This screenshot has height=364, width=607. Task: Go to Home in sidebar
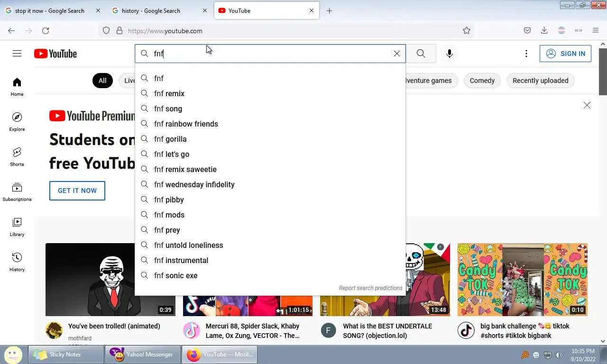coord(17,87)
